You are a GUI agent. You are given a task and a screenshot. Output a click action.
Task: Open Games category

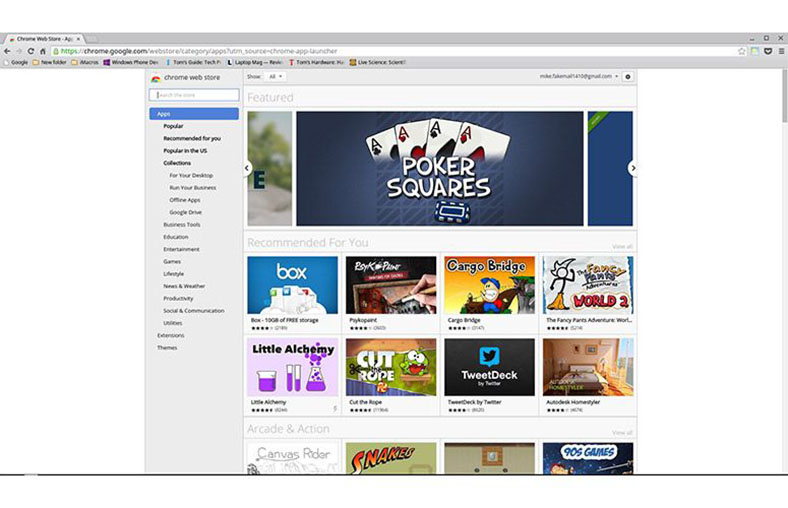coord(172,261)
